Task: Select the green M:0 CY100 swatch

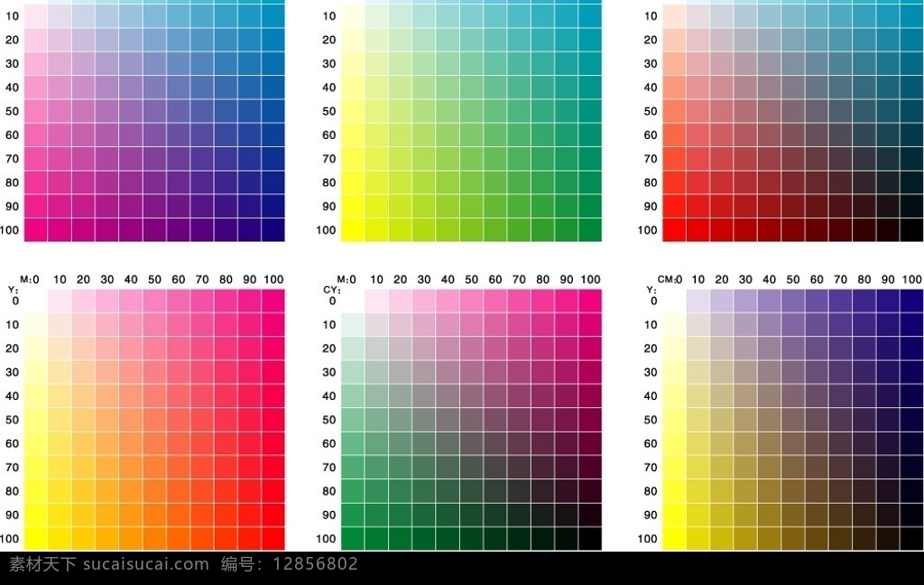Action: coord(353,539)
